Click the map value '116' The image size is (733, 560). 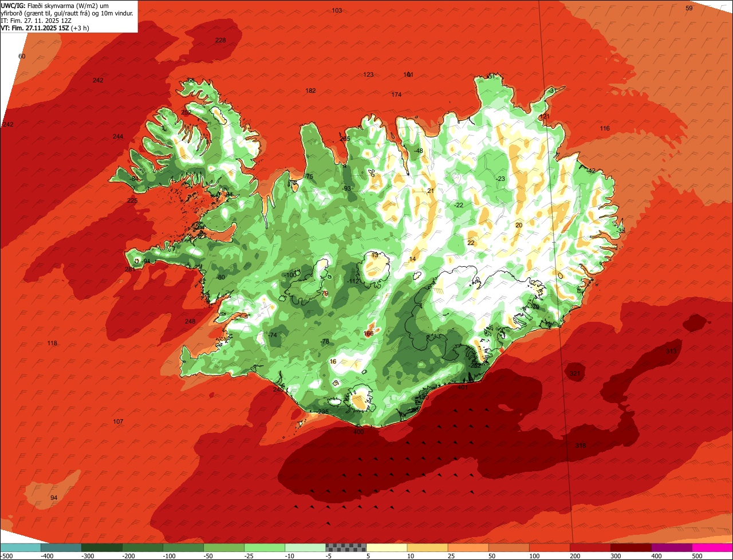[605, 128]
